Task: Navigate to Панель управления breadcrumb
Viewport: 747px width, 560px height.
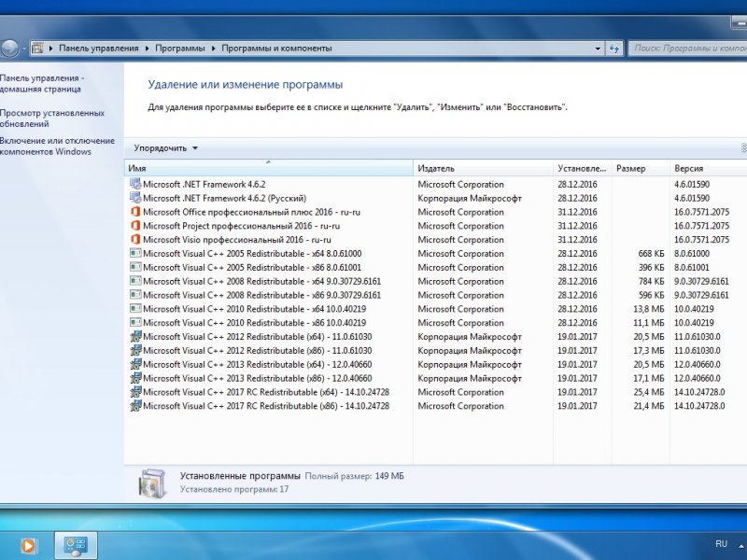Action: point(99,49)
